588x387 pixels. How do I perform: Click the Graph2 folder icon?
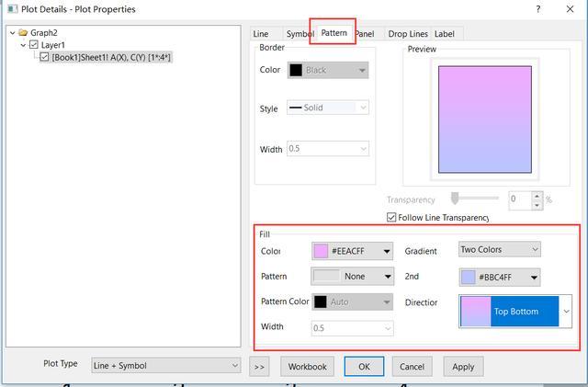coord(23,33)
